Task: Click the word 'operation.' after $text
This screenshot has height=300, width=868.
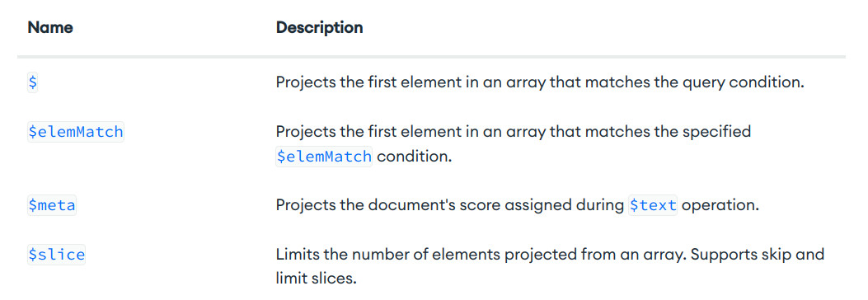Action: pos(720,205)
